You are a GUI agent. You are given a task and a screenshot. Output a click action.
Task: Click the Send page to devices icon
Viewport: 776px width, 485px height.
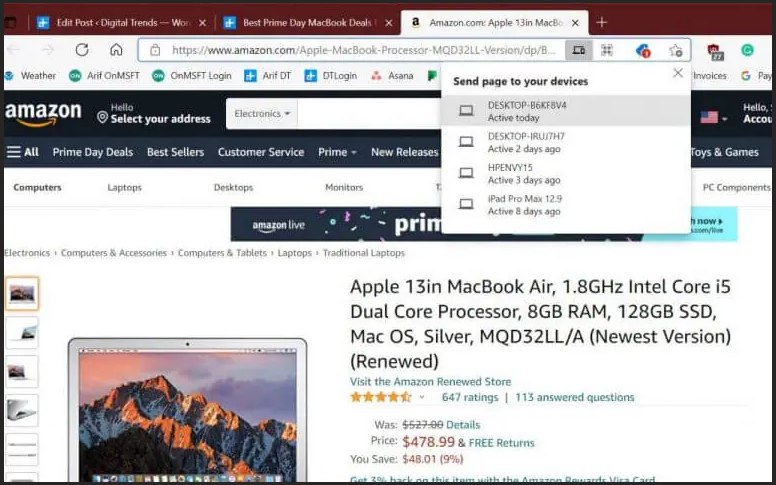tap(579, 50)
